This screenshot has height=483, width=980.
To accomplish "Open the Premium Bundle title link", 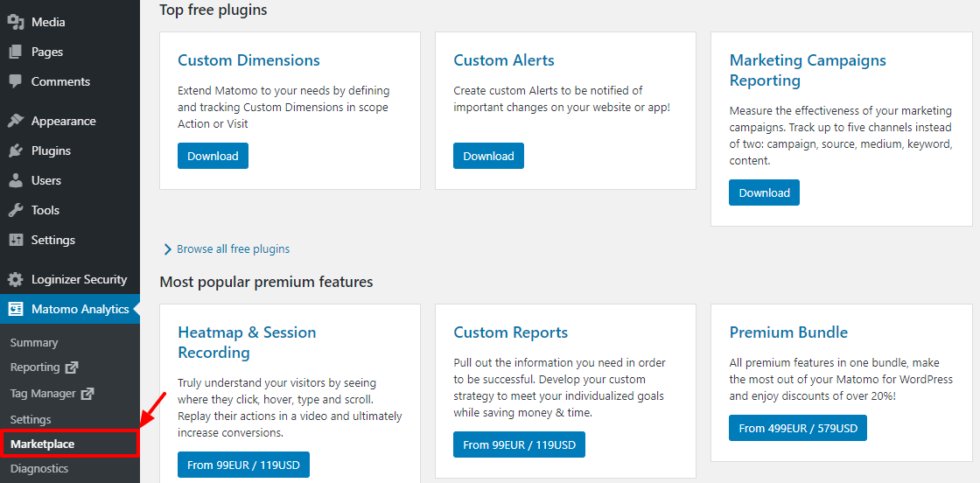I will click(x=788, y=332).
